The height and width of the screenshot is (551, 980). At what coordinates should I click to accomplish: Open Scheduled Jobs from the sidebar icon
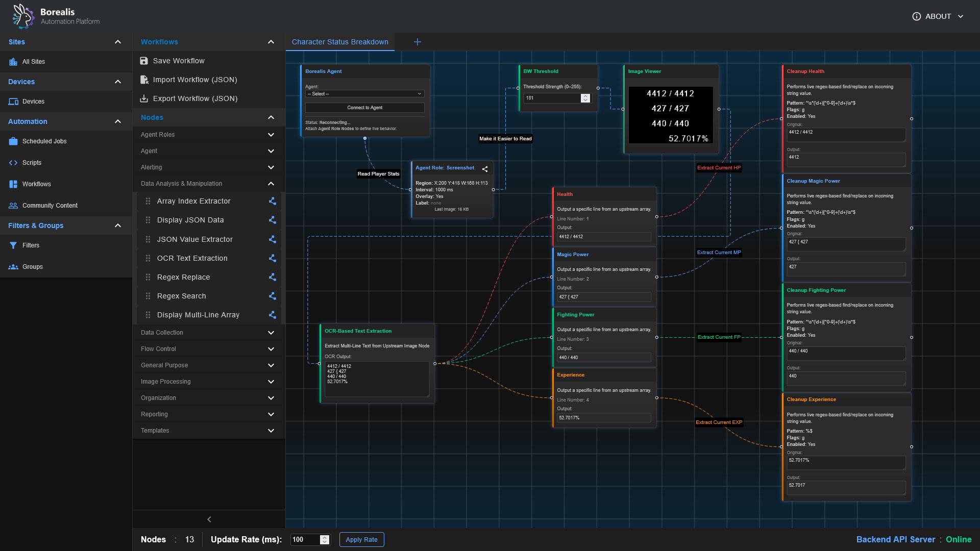pyautogui.click(x=12, y=141)
